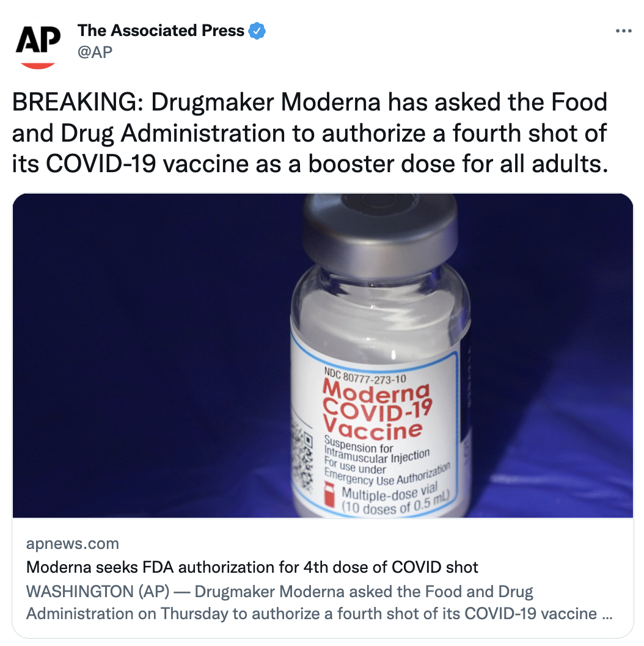Image resolution: width=644 pixels, height=646 pixels.
Task: Open headline Moderna seeks FDA authorization
Action: (252, 567)
